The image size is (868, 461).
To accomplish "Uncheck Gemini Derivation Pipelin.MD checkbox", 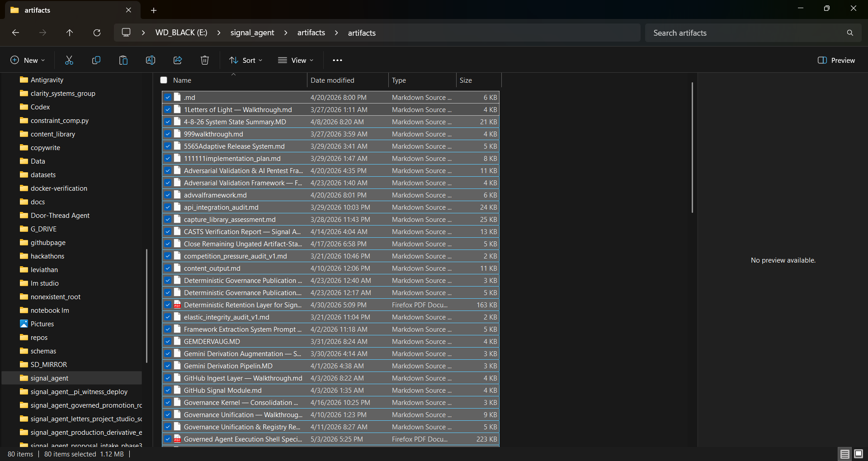I will 167,366.
